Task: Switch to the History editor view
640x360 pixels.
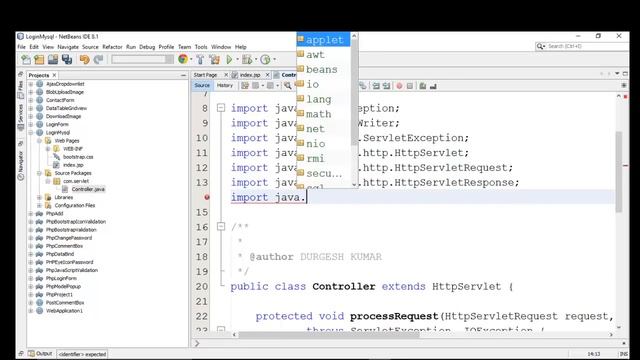Action: 224,85
